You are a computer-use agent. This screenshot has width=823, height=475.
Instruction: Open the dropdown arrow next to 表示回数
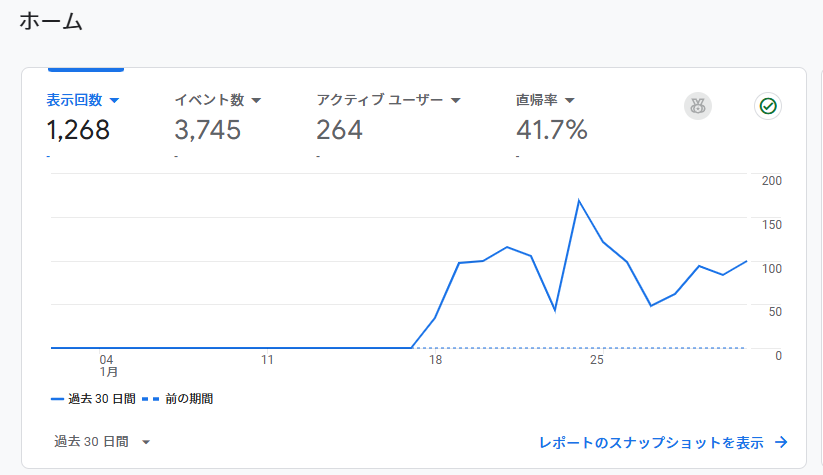(x=114, y=101)
